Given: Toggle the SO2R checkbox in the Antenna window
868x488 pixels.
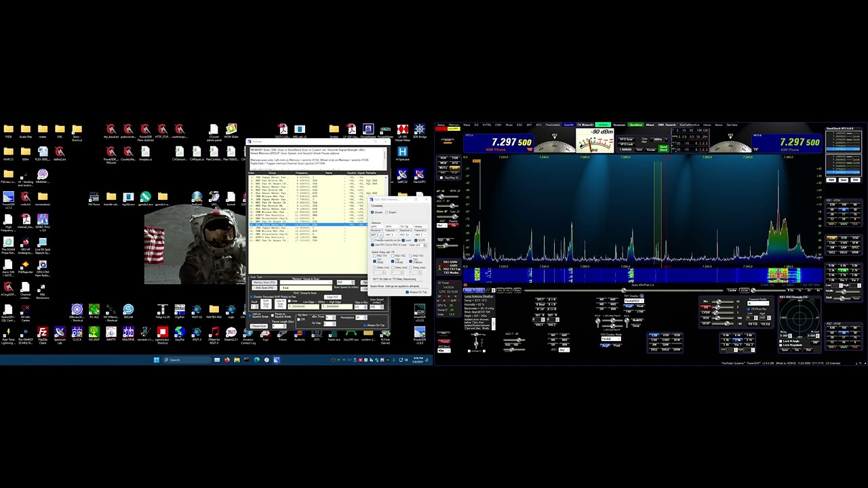Looking at the screenshot, I should pos(416,240).
